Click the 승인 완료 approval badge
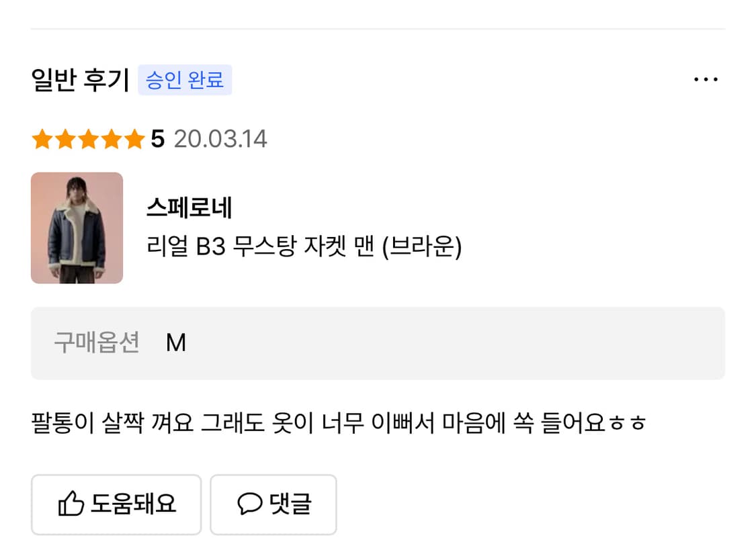 pyautogui.click(x=185, y=79)
